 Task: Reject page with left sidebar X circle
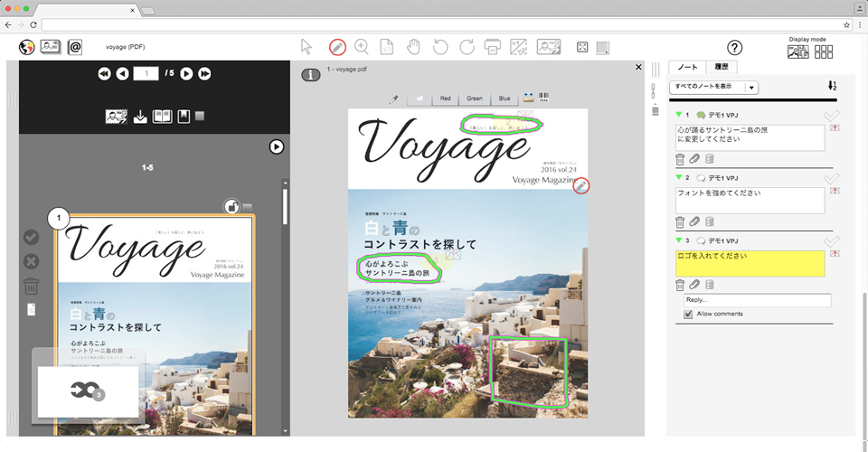pos(31,261)
